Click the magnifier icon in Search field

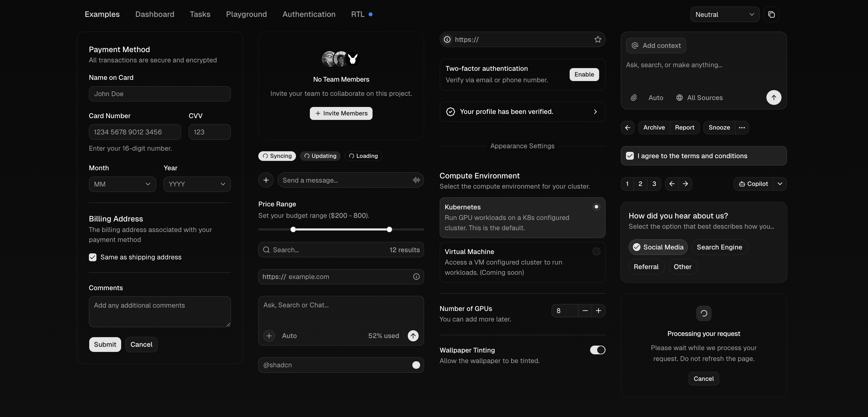266,250
